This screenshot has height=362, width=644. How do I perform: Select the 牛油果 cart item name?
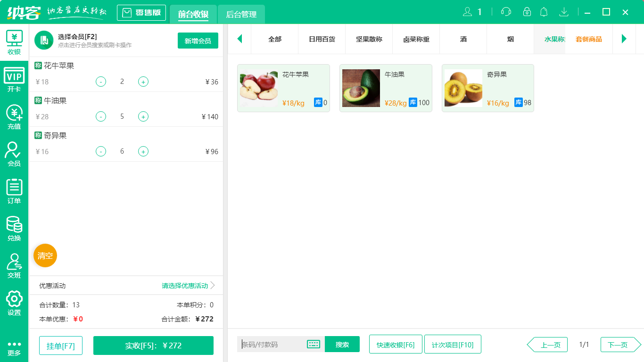click(55, 101)
